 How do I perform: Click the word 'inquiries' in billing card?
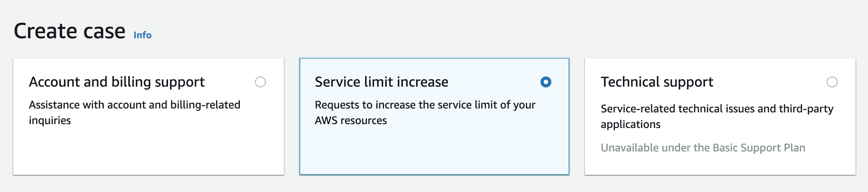(50, 121)
